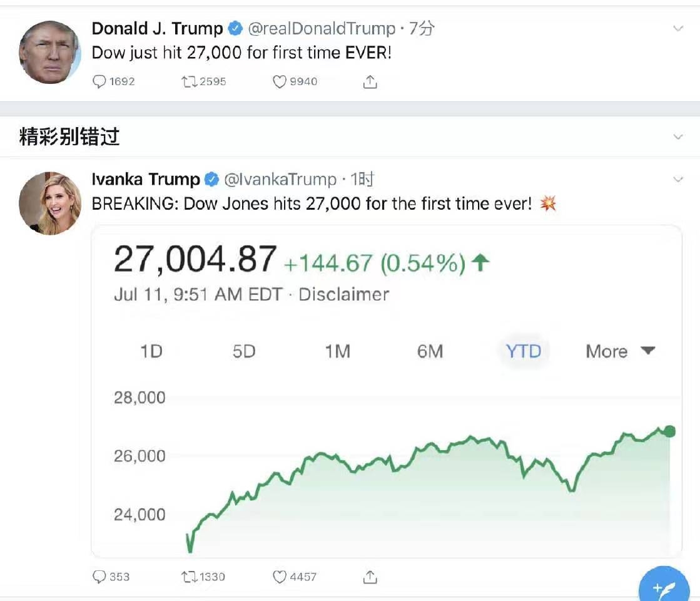This screenshot has width=700, height=601.
Task: Share the first tweet in the feed
Action: coord(370,82)
